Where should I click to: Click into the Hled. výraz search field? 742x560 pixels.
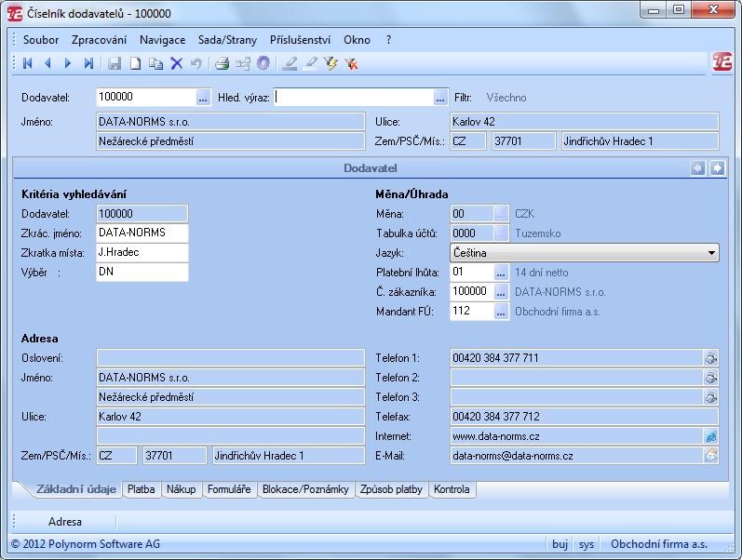pos(354,98)
